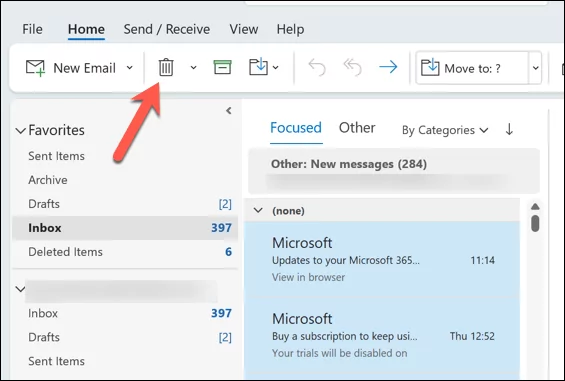Open the Archive folder in Favorites

[x=48, y=180]
